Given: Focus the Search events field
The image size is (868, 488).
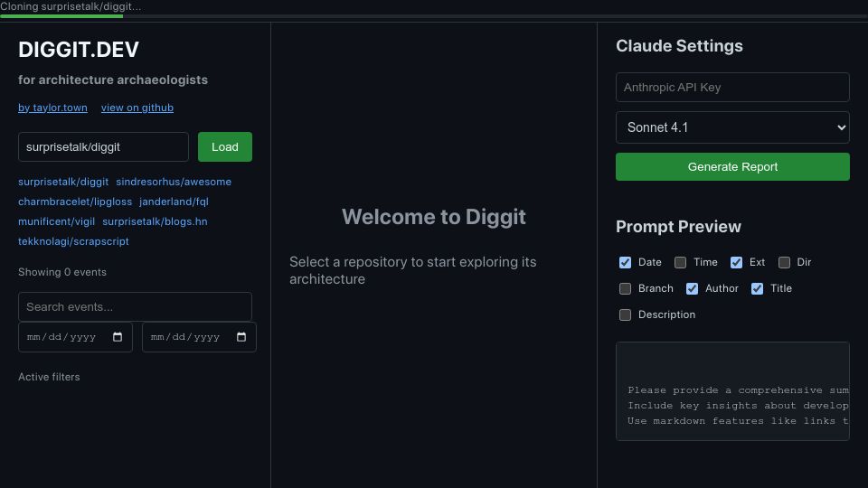Looking at the screenshot, I should coord(135,306).
